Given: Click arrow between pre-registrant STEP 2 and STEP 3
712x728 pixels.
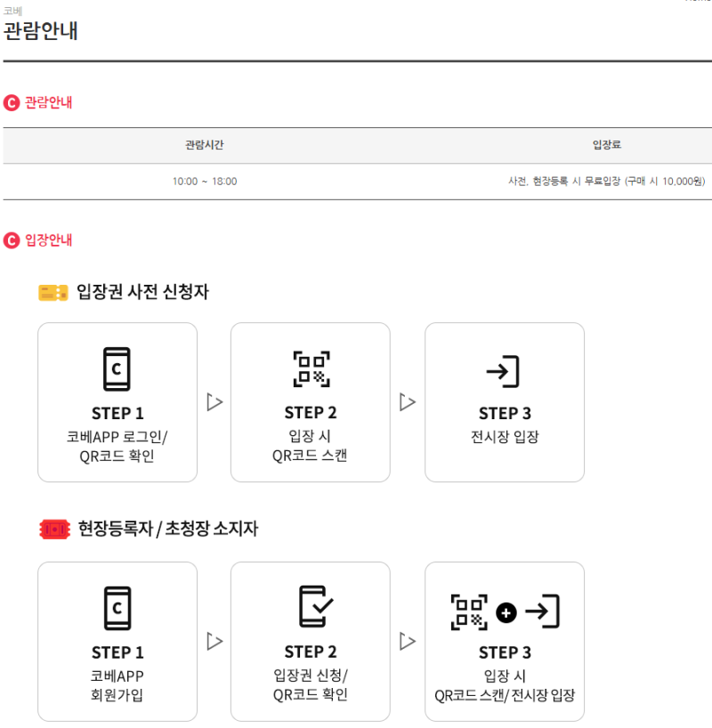Looking at the screenshot, I should (408, 402).
